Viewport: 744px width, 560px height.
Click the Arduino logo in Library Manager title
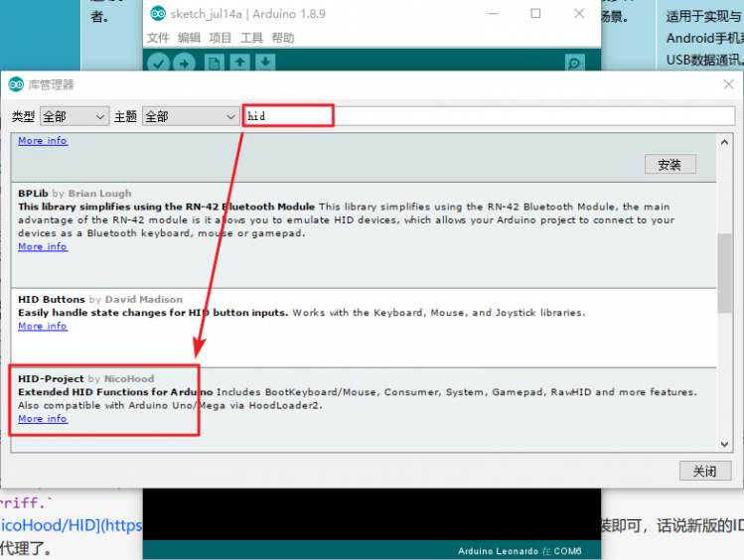(16, 84)
